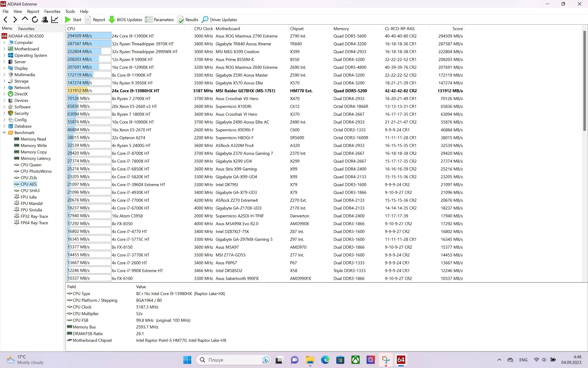Viewport: 588px width, 368px height.
Task: Select the FPU Mandel benchmark icon
Action: [17, 203]
